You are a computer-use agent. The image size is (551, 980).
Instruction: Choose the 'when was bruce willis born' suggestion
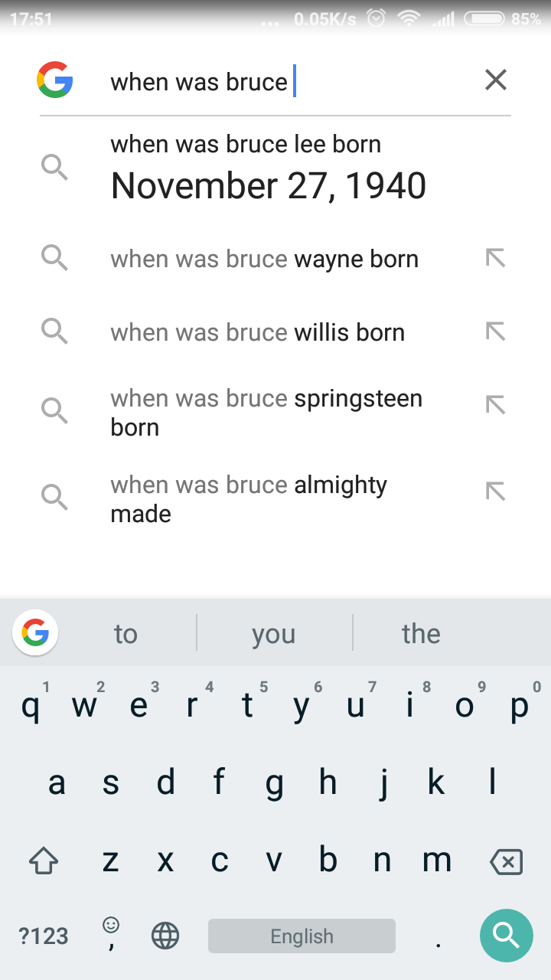(x=275, y=332)
